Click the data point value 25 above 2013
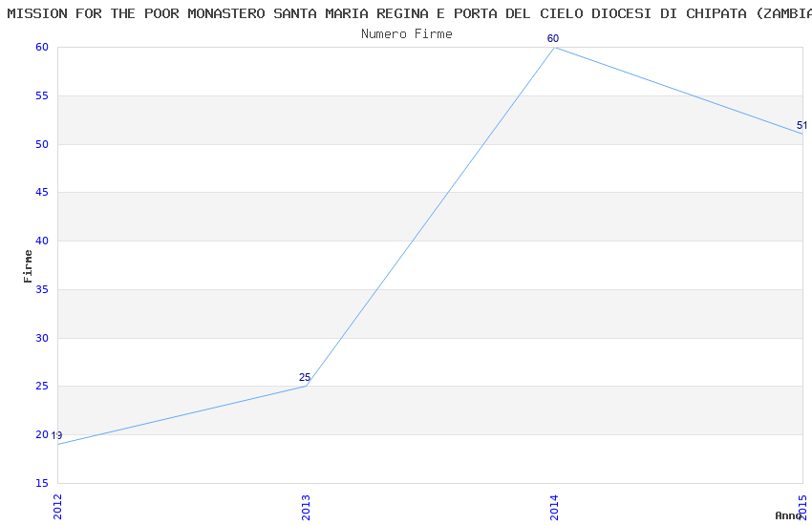 click(x=305, y=378)
